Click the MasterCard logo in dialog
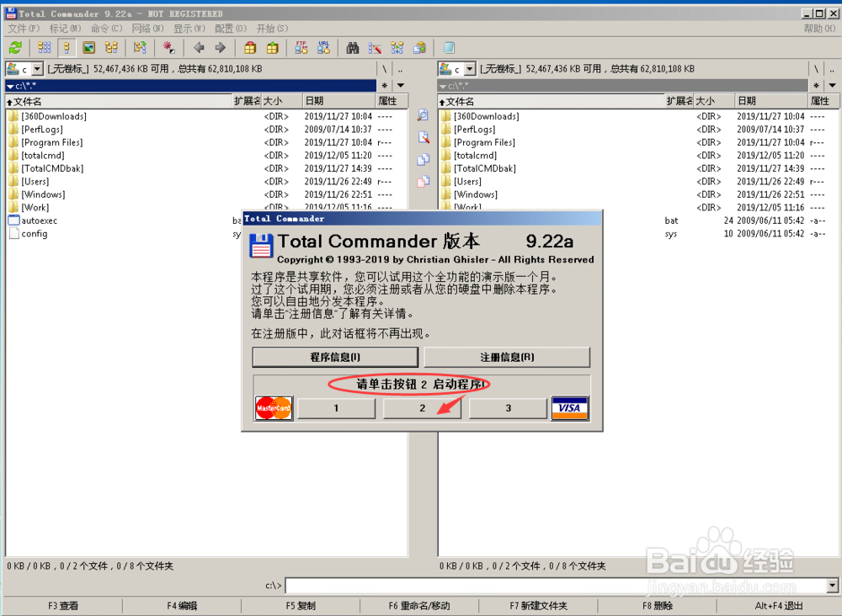 (274, 408)
